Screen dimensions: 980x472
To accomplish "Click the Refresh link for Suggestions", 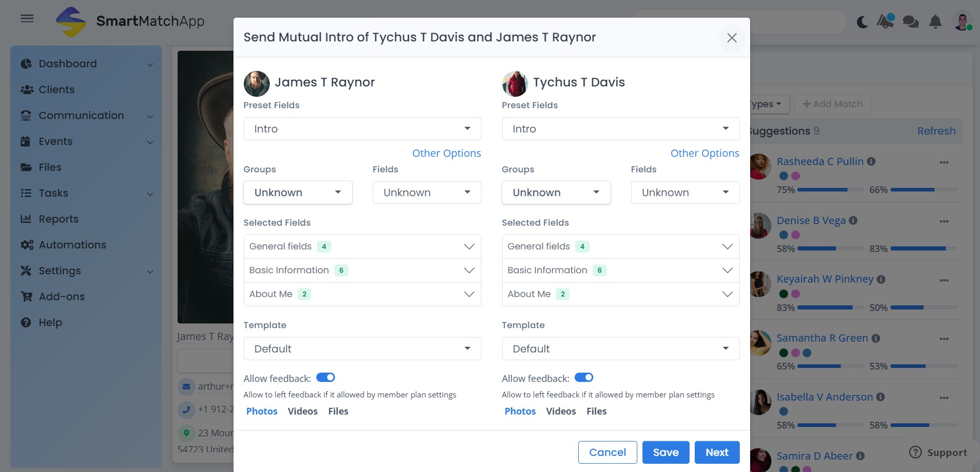I will coord(937,130).
